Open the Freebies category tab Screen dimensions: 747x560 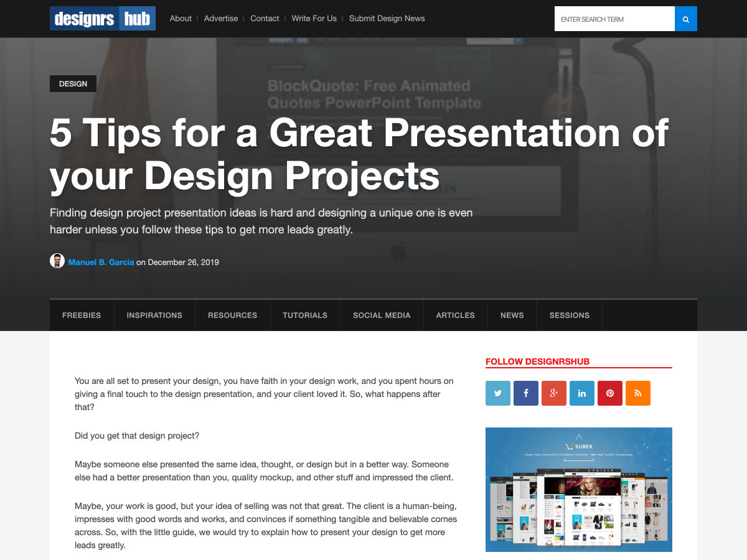click(x=82, y=315)
